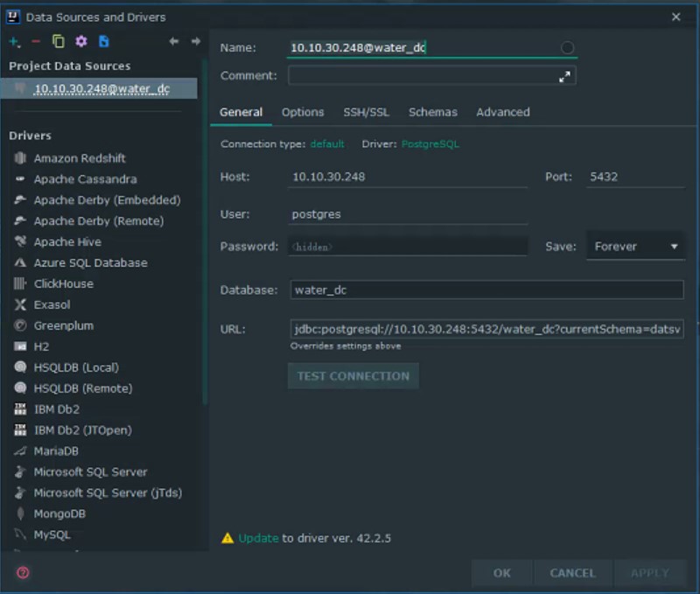Open the Save password Forever dropdown
The height and width of the screenshot is (594, 700).
coord(635,247)
